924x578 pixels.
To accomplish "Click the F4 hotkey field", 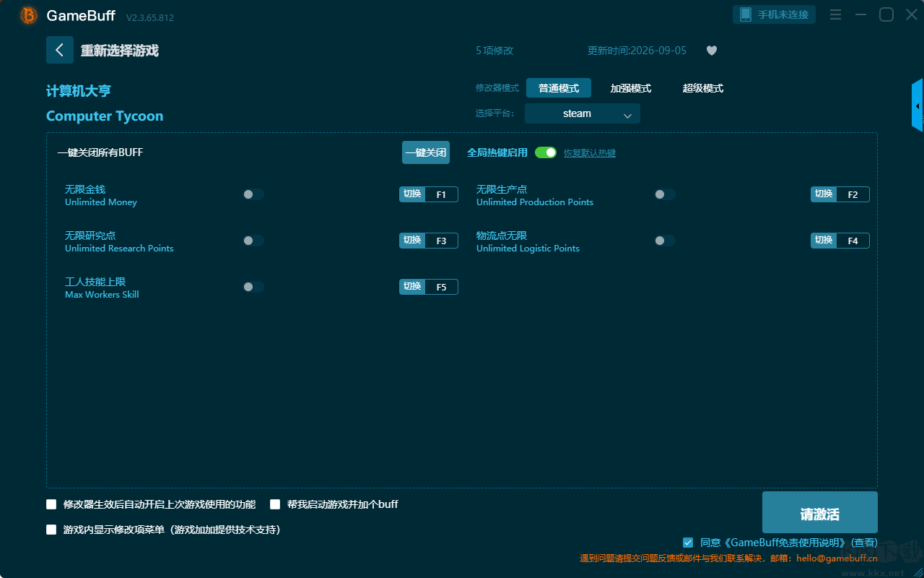I will pyautogui.click(x=853, y=241).
